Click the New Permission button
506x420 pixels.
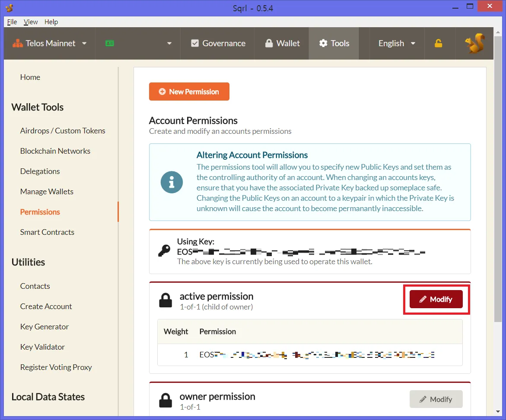coord(189,92)
